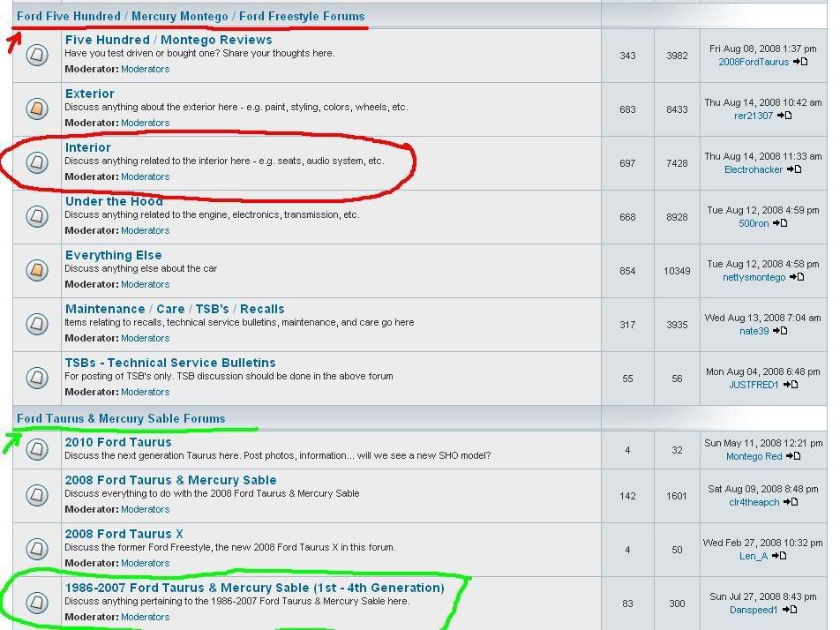The image size is (840, 630).
Task: View latest post icon next to nate39
Action: [780, 331]
